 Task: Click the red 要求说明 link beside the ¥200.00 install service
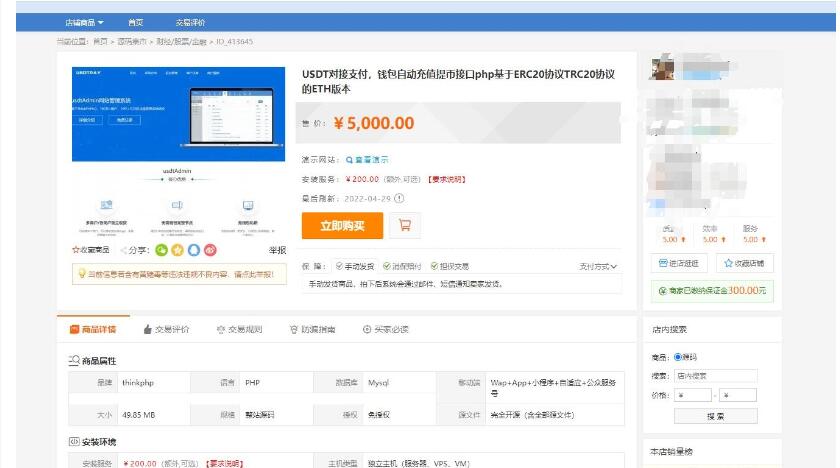447,179
